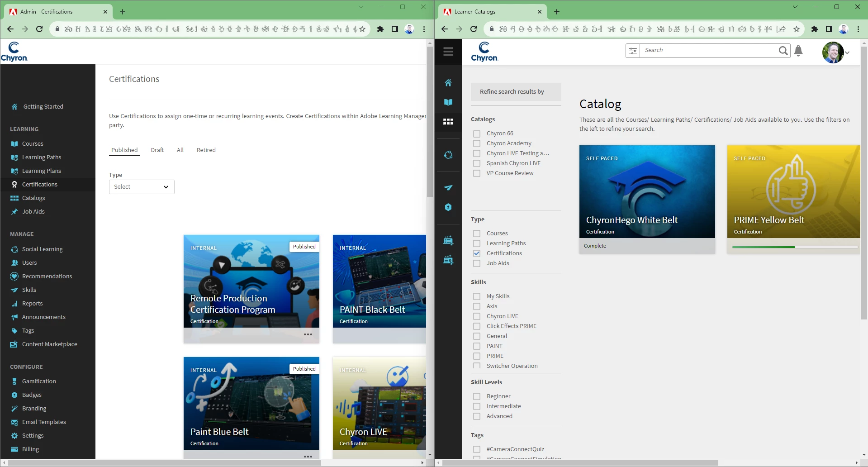Go back in Learner browser window
This screenshot has width=868, height=467.
[x=444, y=29]
